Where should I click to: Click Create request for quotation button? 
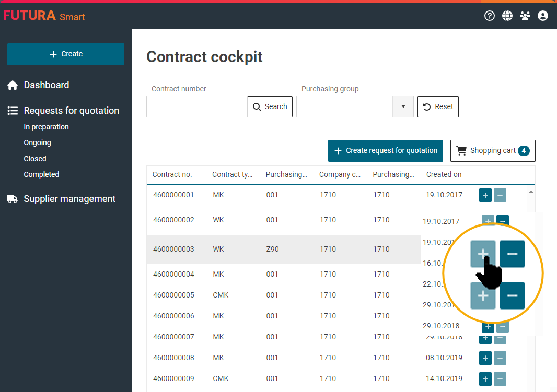[x=386, y=151]
